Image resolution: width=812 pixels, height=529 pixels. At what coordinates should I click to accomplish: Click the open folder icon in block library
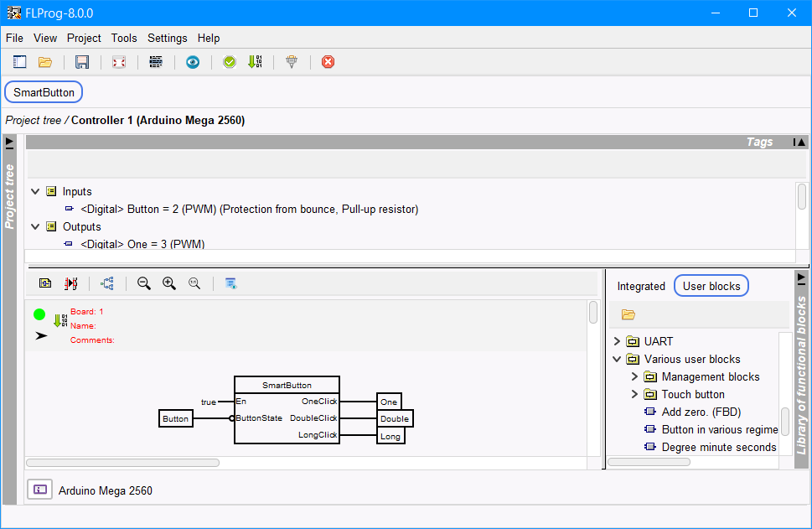(x=628, y=314)
